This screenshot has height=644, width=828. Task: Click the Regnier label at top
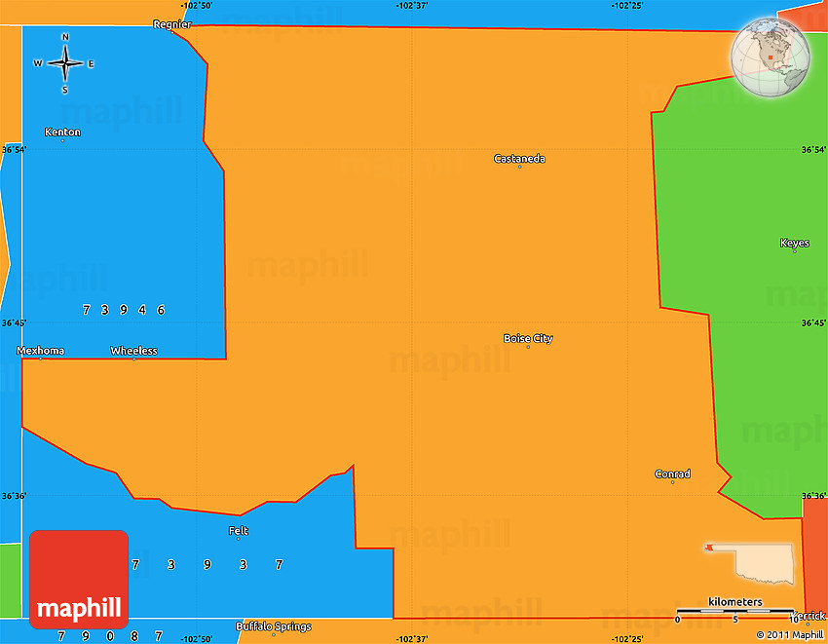tap(172, 24)
